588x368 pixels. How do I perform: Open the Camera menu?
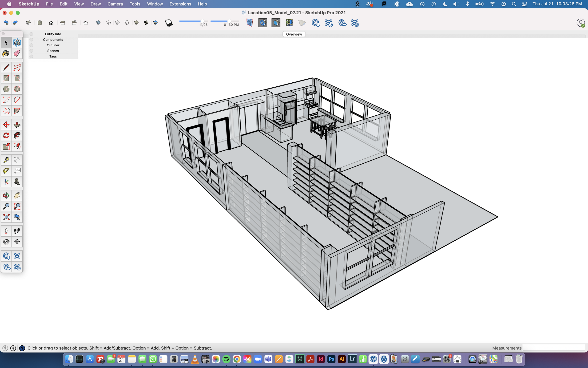click(x=115, y=4)
